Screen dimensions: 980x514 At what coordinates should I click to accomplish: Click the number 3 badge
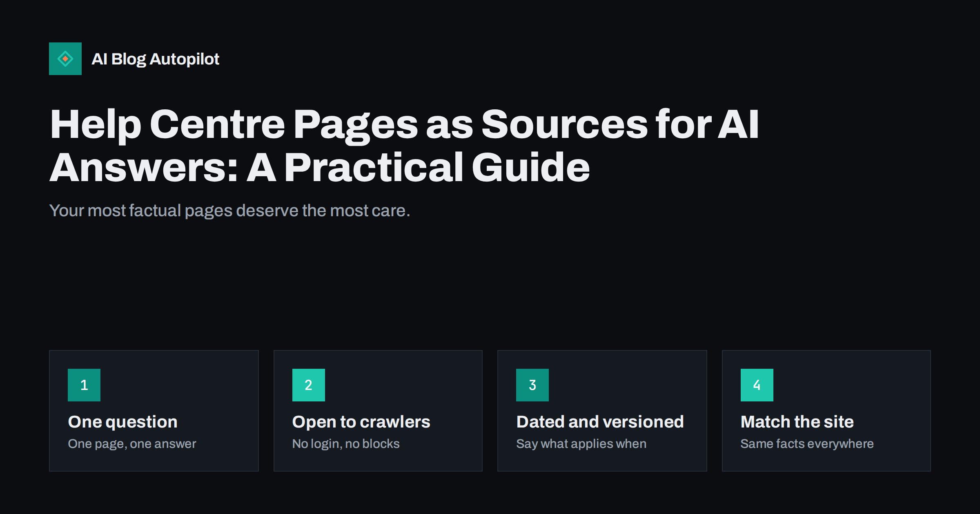point(532,385)
